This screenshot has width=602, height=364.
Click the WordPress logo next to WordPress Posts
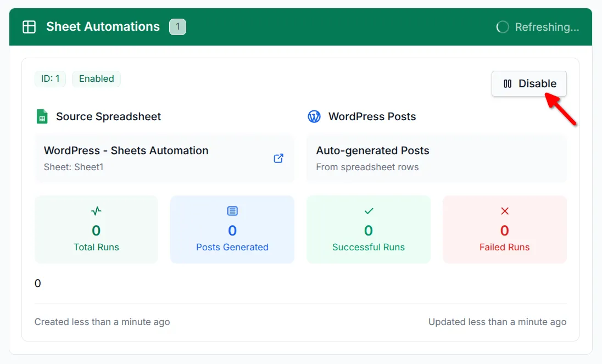point(314,116)
